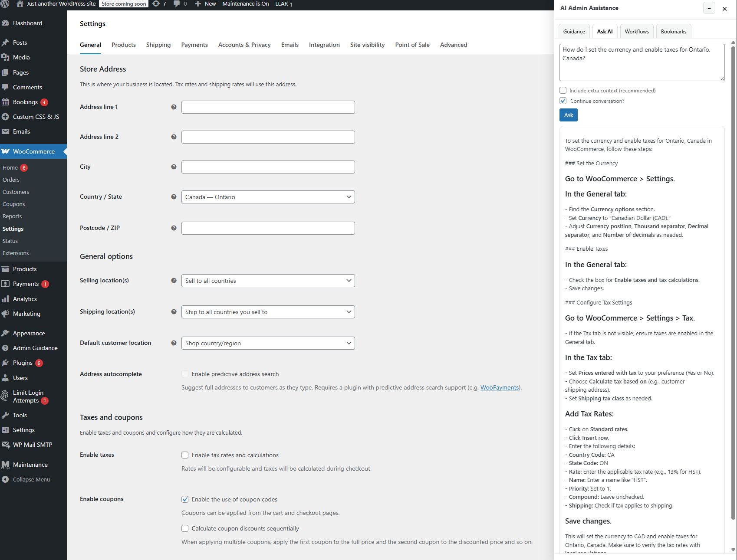
Task: Click help tooltip icon for Address line 1
Action: point(174,107)
